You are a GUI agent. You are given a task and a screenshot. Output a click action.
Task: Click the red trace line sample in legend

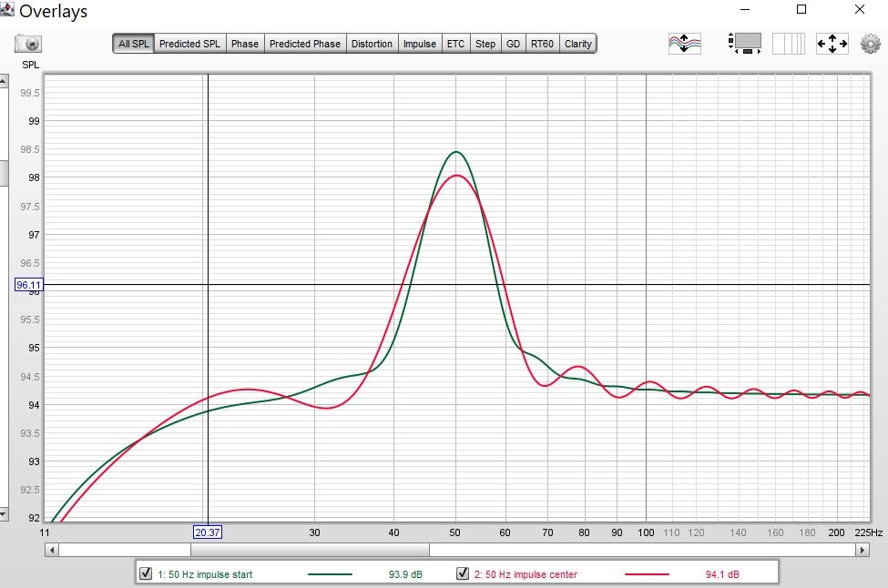point(647,574)
